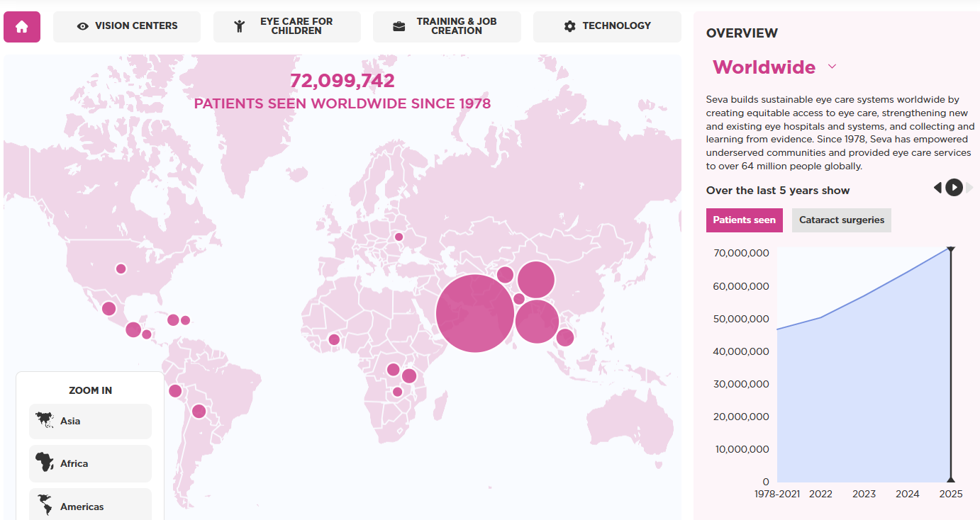Switch to Cataract surgeries tab
This screenshot has width=980, height=520.
coord(842,220)
